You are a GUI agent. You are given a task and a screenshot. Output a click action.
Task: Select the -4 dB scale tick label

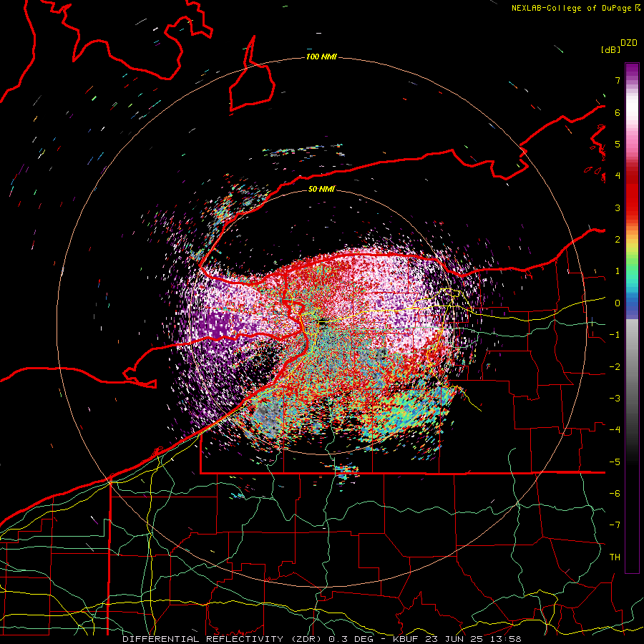[615, 429]
